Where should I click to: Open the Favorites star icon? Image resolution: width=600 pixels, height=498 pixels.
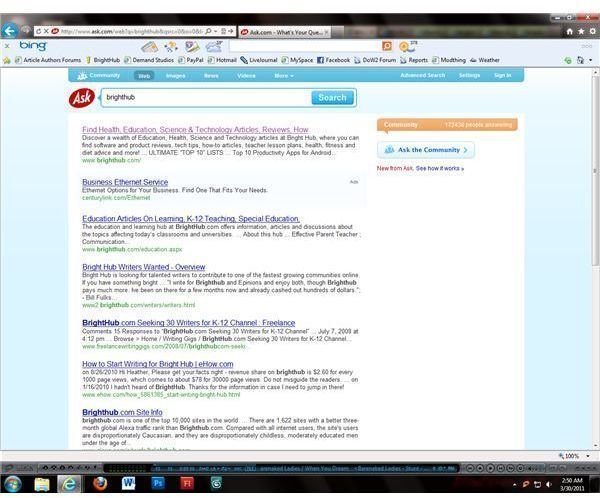581,31
